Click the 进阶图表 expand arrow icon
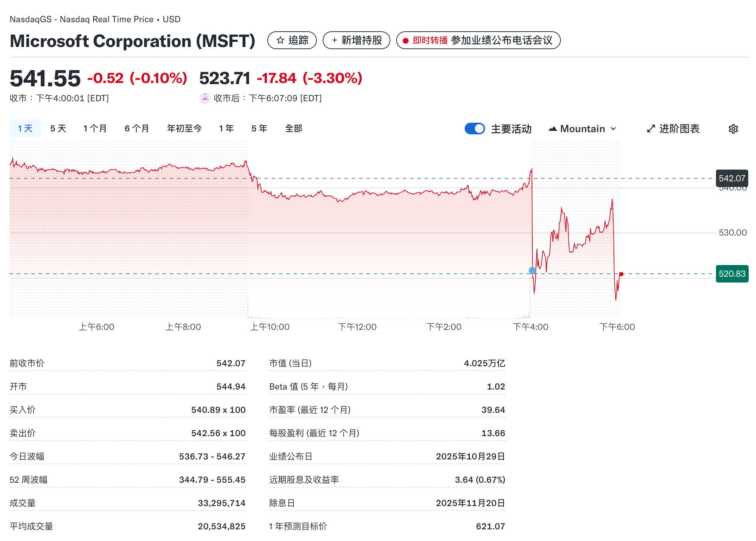 [651, 129]
